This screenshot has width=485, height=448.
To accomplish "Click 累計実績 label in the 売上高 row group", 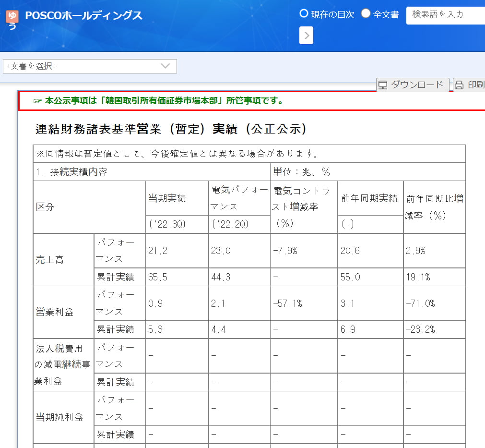I will pyautogui.click(x=120, y=277).
